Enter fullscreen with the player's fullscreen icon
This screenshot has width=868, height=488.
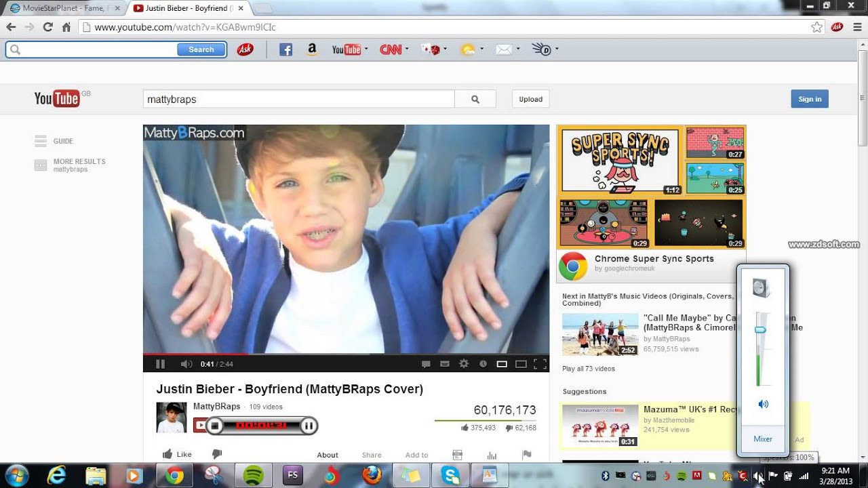point(540,364)
